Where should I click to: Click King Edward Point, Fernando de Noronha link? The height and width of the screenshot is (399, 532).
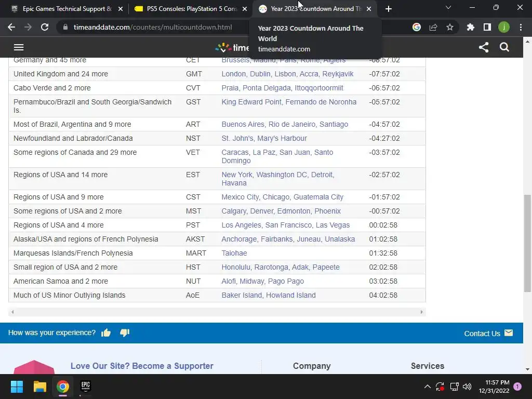(289, 102)
